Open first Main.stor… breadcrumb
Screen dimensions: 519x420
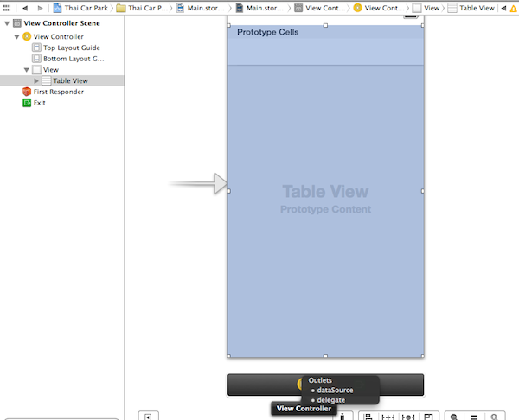201,8
